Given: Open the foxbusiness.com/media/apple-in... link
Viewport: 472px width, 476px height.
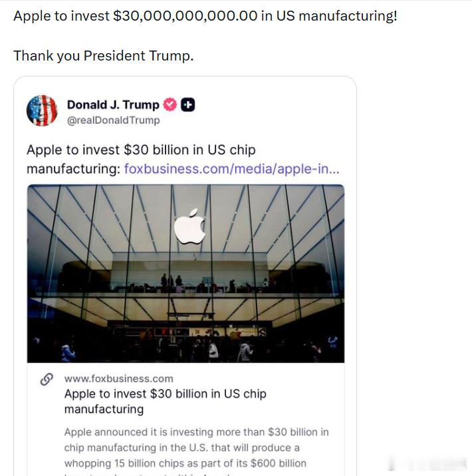Looking at the screenshot, I should click(232, 169).
